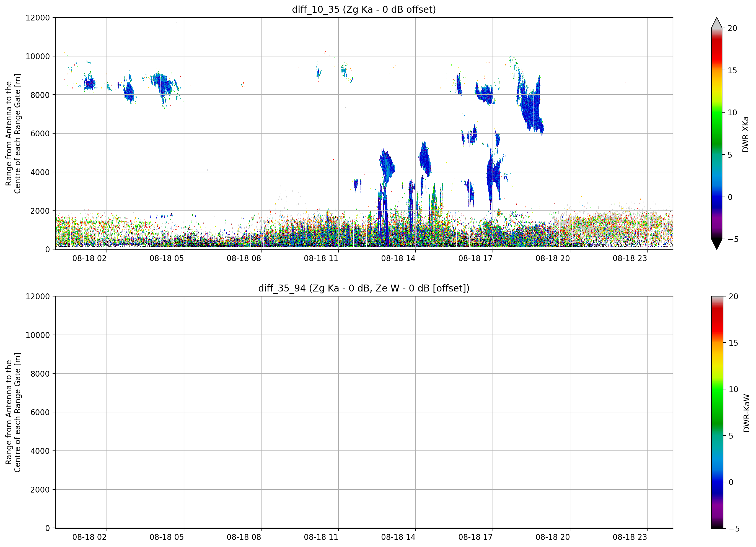Select the "4000" y-tick of the diff_10_35 plot
The width and height of the screenshot is (756, 547).
pos(40,172)
